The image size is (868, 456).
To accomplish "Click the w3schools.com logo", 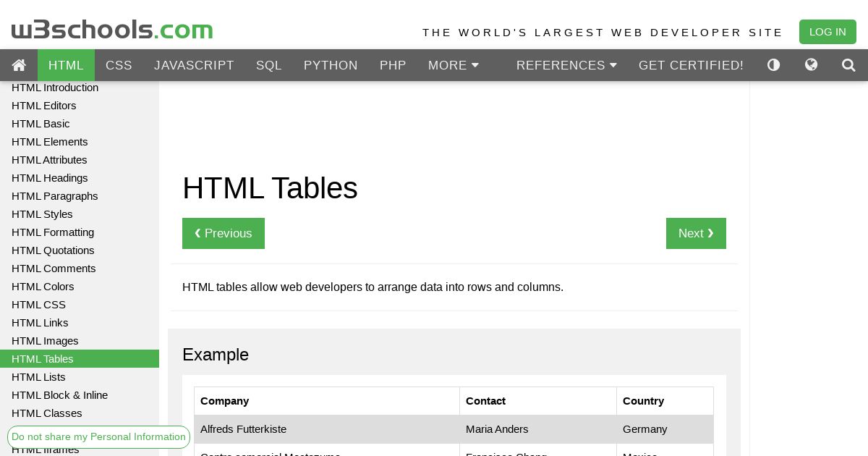I will [x=112, y=30].
